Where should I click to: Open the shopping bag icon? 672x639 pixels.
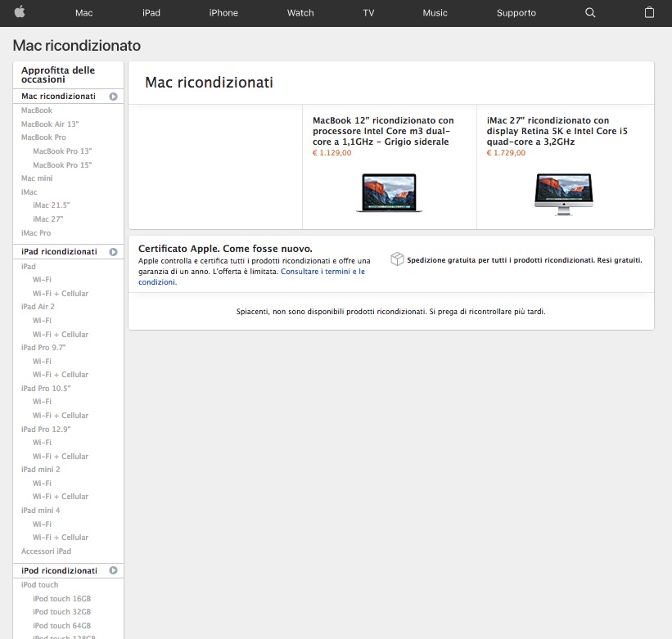tap(650, 12)
